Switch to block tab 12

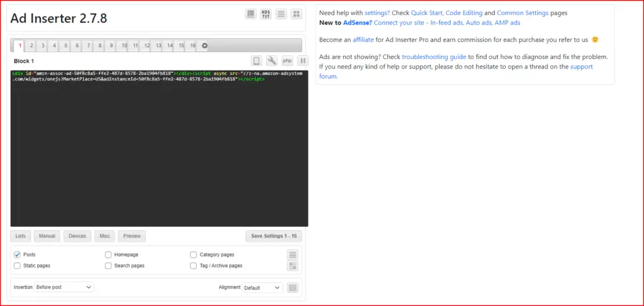tap(147, 46)
